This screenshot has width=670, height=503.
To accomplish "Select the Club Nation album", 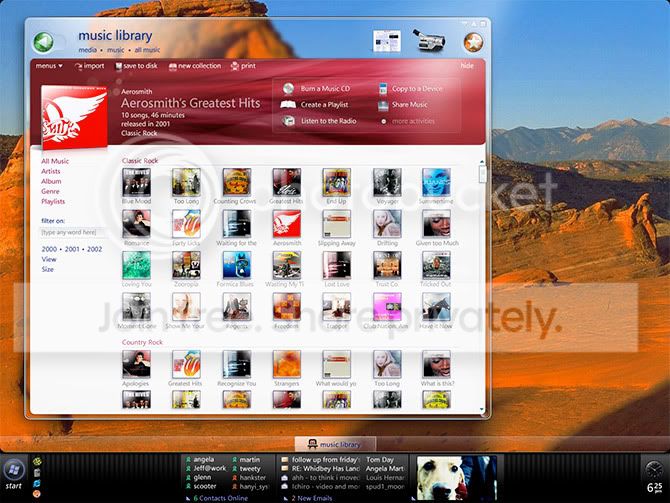I will pos(386,311).
